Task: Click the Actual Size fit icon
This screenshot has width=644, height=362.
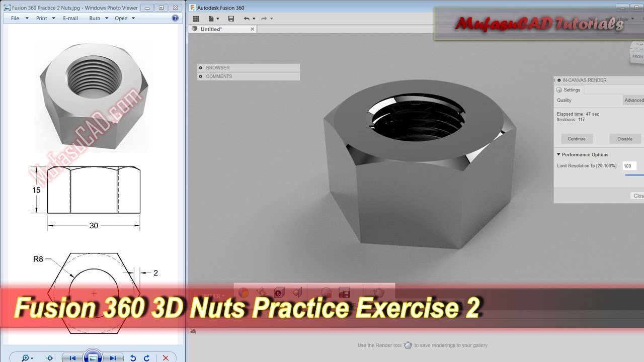Action: [x=50, y=358]
